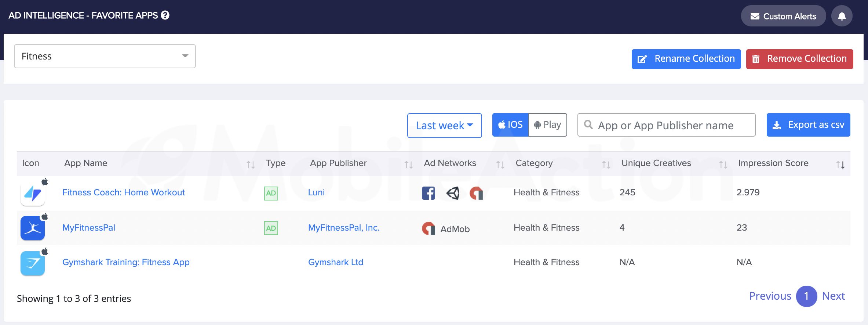
Task: Click the AD badge in Fitness Coach row
Action: tap(271, 193)
